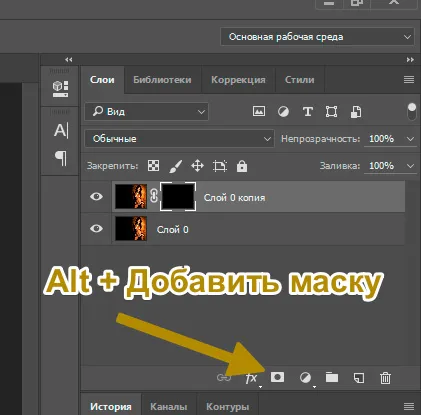Filter layers by pixel layers icon

[259, 111]
